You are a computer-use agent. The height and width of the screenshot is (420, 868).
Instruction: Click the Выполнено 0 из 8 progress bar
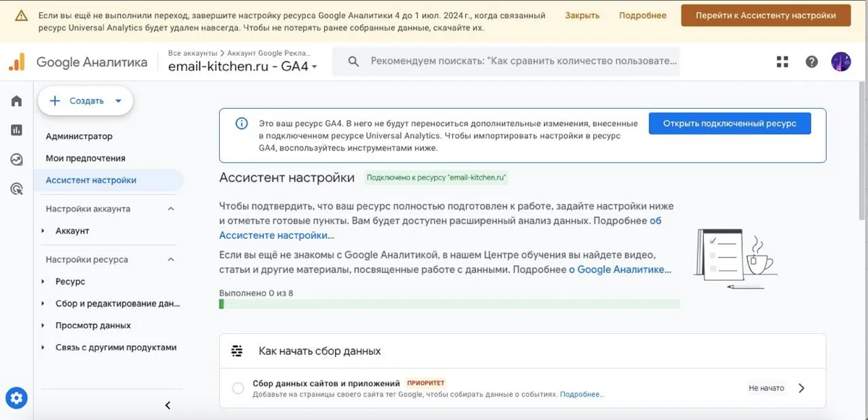click(449, 304)
